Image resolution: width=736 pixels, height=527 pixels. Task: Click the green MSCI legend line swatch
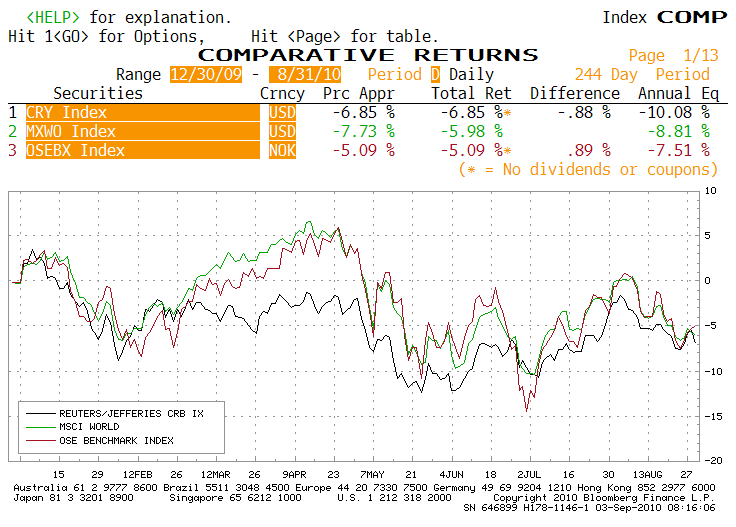pos(41,427)
